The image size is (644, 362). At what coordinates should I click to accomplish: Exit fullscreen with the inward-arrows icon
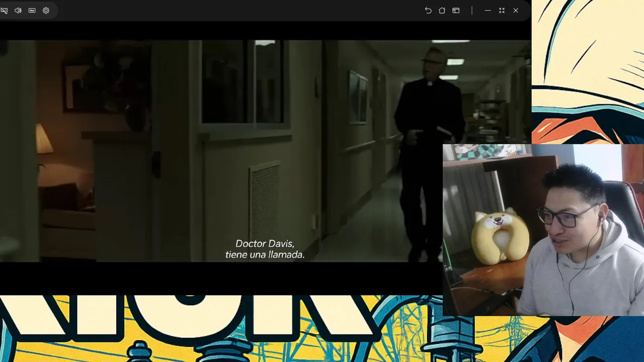coord(502,11)
